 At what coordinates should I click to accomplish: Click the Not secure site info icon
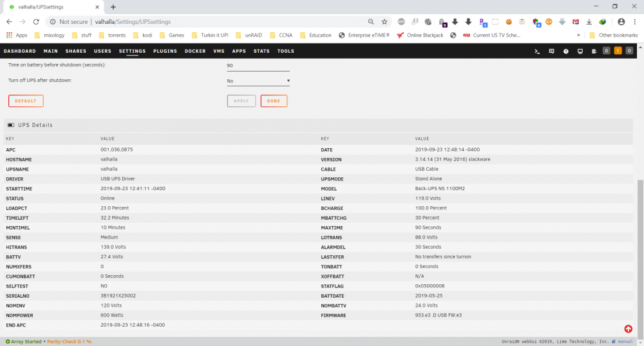pos(53,22)
